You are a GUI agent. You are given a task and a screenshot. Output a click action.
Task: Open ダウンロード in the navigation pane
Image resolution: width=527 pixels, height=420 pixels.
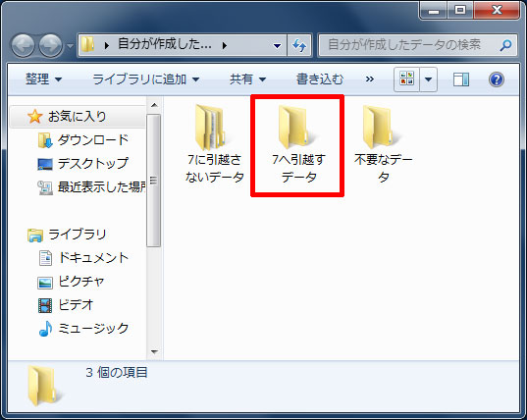[93, 140]
